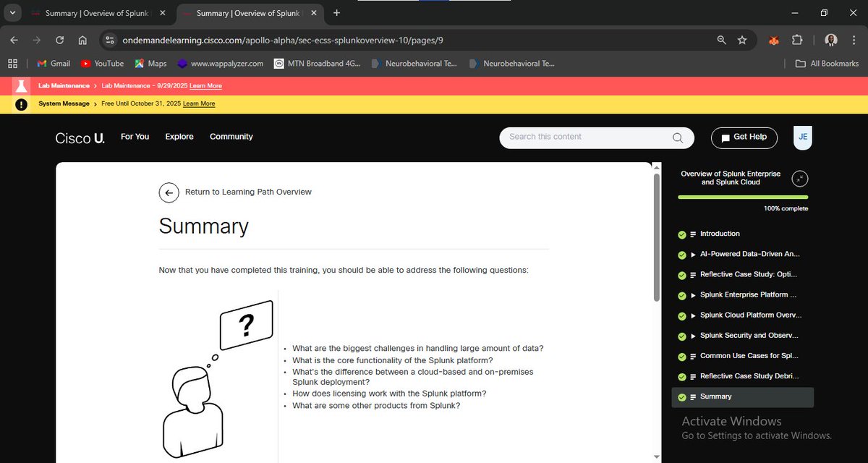Click the zoom magnifier icon in address bar
Screen dimensions: 868x463
point(722,41)
